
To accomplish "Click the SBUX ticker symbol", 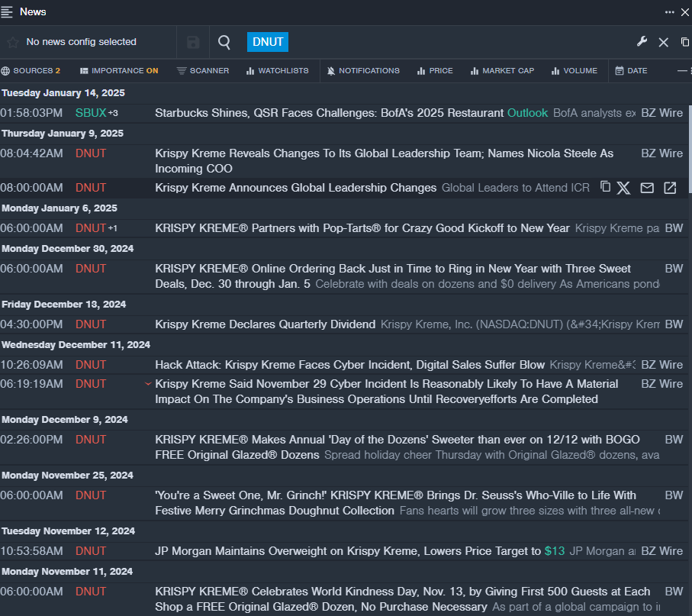I will [x=91, y=113].
